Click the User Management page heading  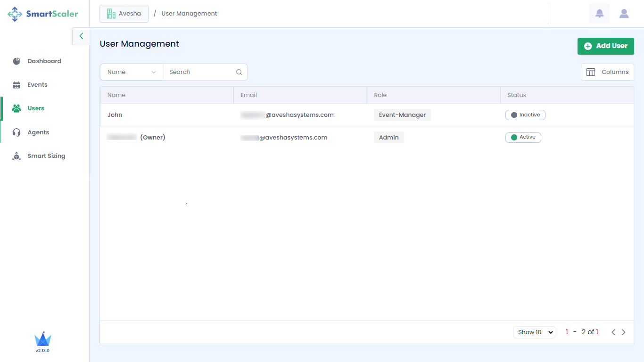[140, 44]
